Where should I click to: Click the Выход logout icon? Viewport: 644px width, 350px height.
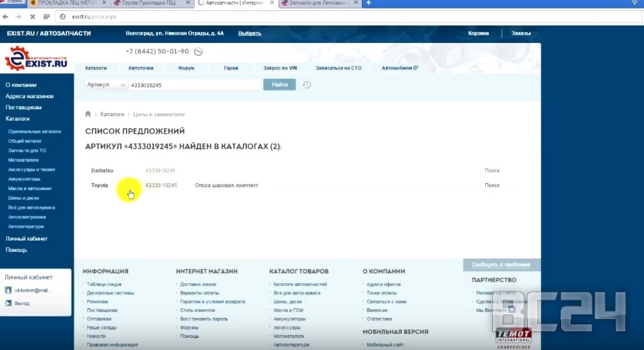coord(8,303)
